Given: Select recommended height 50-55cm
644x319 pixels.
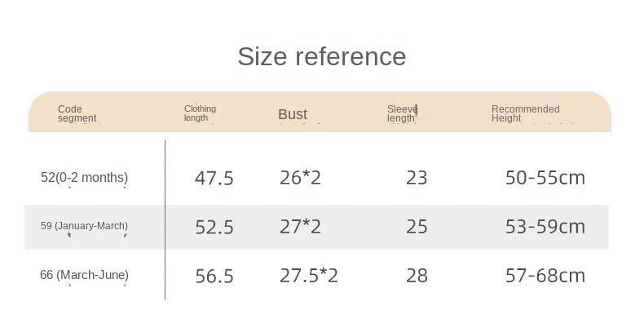Looking at the screenshot, I should point(545,178).
